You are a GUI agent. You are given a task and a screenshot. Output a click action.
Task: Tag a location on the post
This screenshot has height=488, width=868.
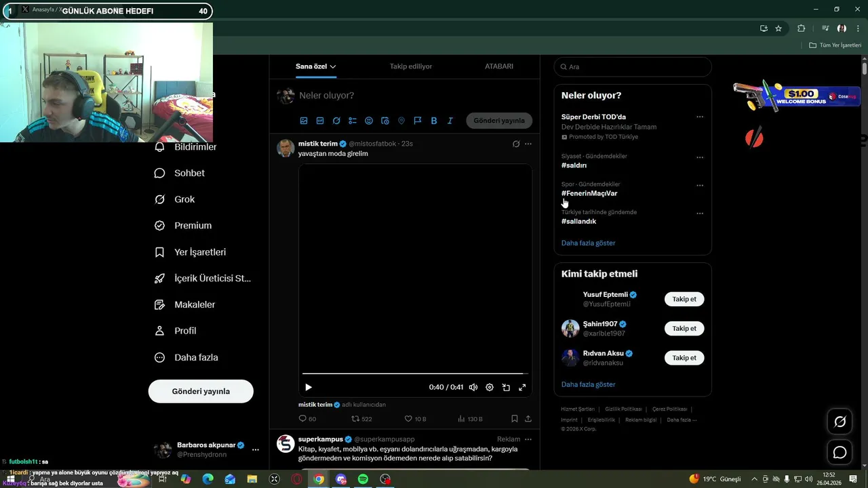(401, 121)
